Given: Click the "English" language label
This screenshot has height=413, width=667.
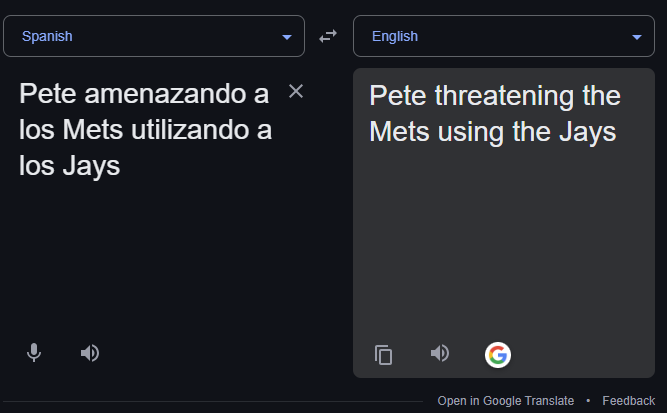Looking at the screenshot, I should pyautogui.click(x=395, y=37).
